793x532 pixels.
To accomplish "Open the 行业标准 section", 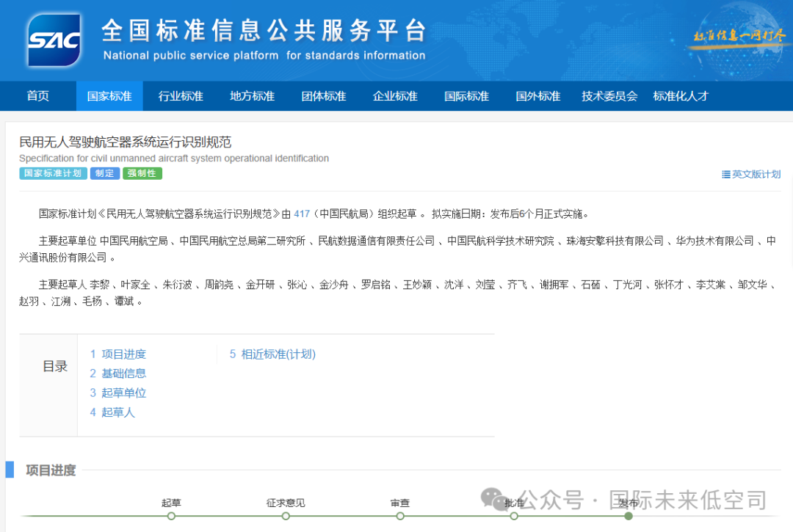I will pos(180,95).
